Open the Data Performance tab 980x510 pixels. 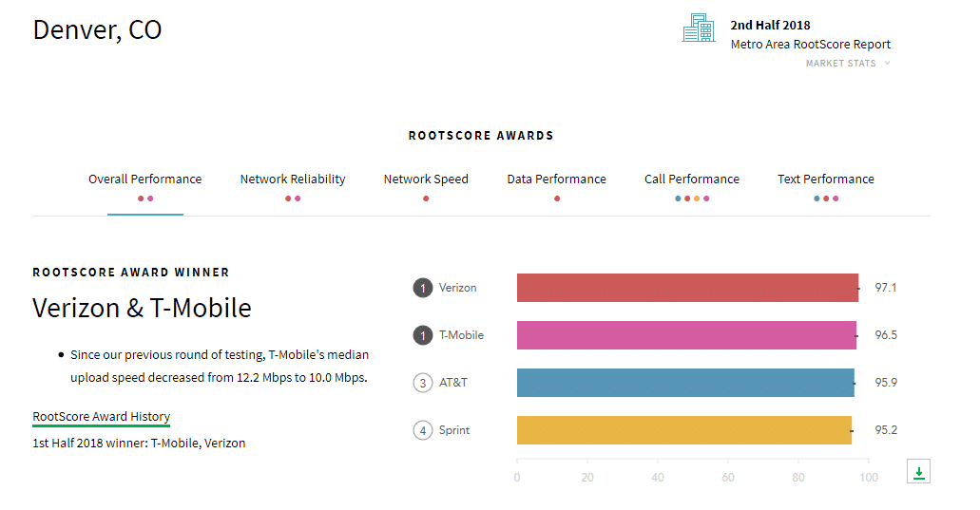point(556,179)
